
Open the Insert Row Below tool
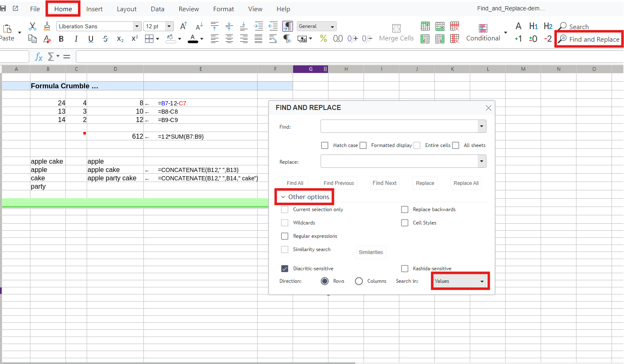point(440,26)
